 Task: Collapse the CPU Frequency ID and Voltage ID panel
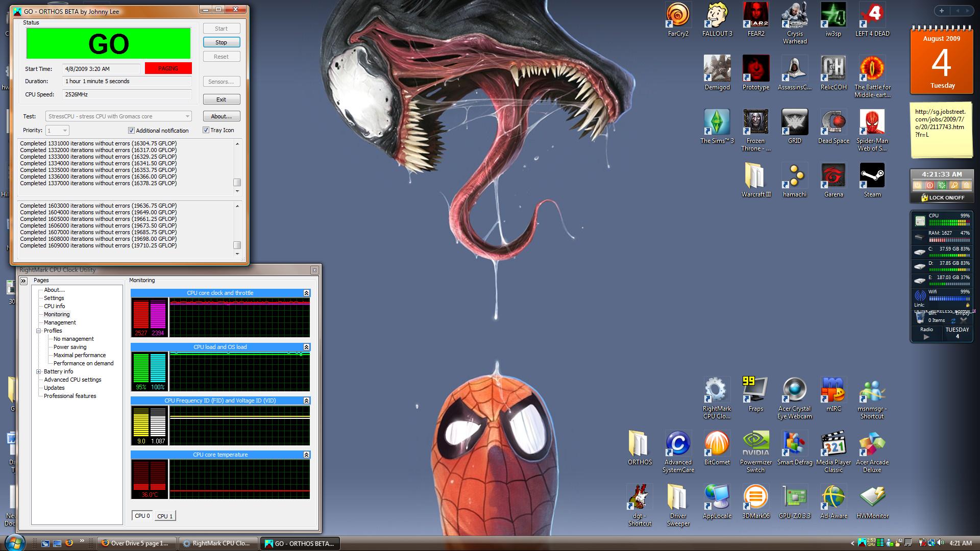(306, 400)
